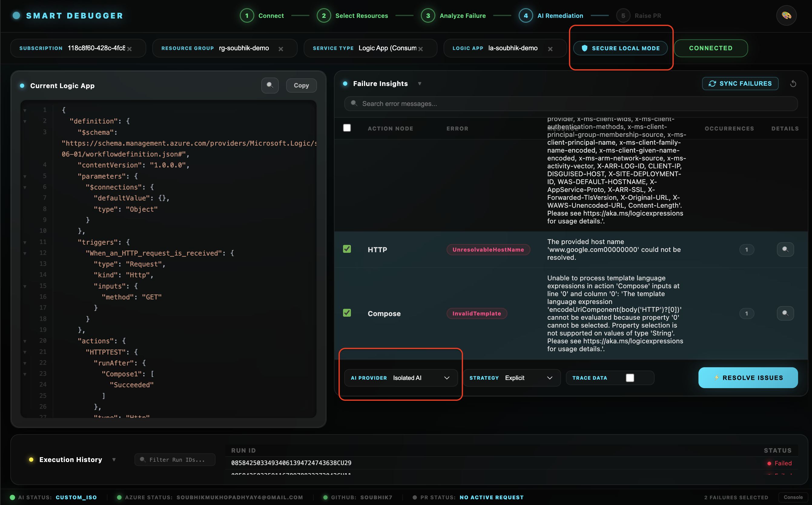The image size is (812, 505).
Task: Click the Failed status of first run
Action: pyautogui.click(x=779, y=463)
